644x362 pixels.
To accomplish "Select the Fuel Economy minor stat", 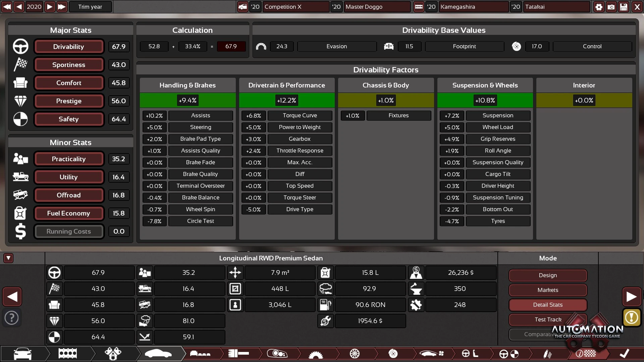I will [69, 213].
